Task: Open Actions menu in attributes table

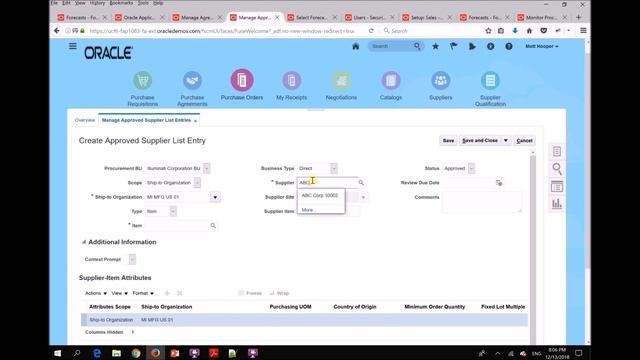Action: 96,293
